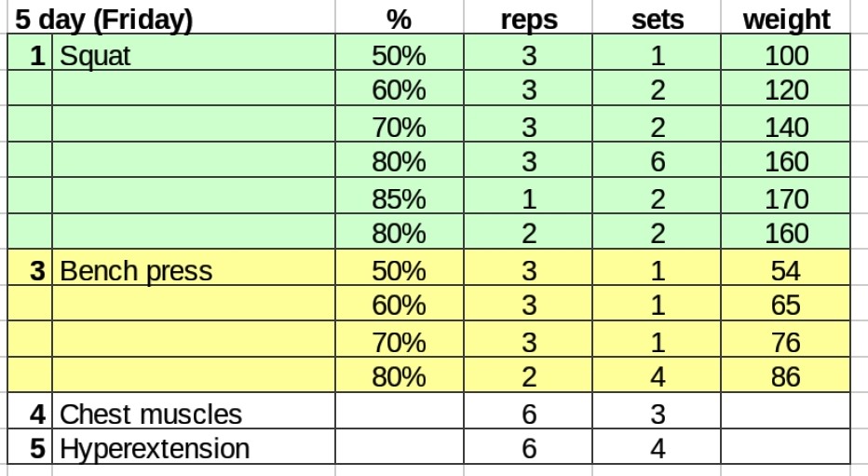
Task: Click the weight cell showing 140
Action: pos(786,128)
